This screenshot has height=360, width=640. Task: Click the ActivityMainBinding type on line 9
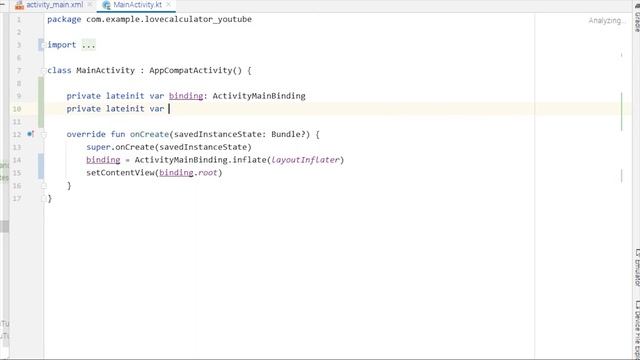click(x=259, y=96)
